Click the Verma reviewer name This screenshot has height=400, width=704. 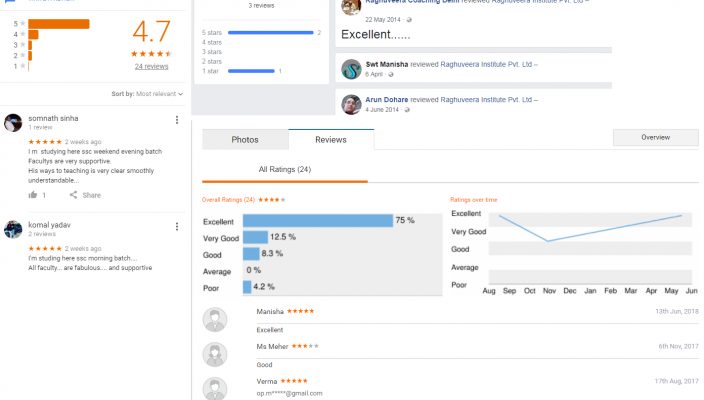tap(267, 382)
